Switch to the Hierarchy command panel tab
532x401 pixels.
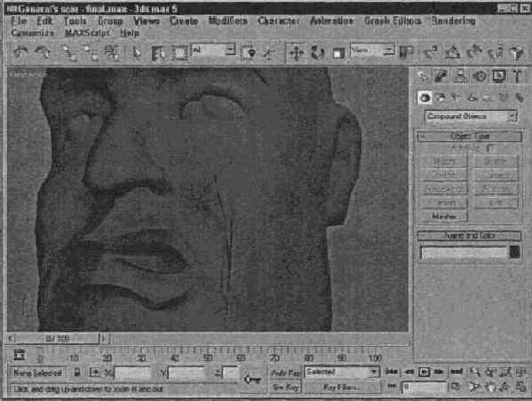tap(460, 76)
